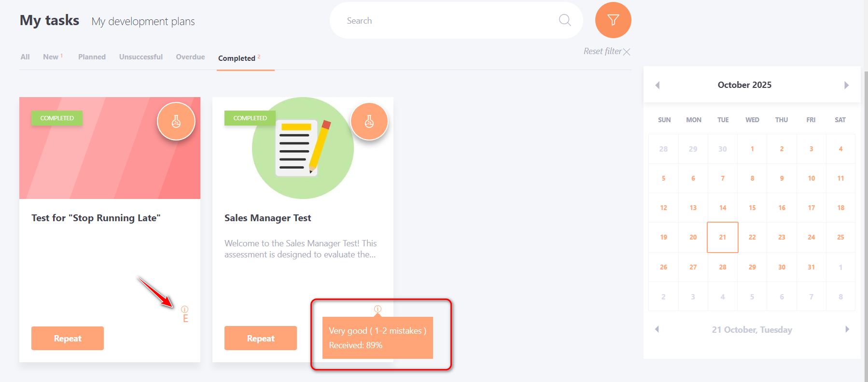Click the flask icon on Stop Running Late card
This screenshot has height=382, width=868.
176,122
